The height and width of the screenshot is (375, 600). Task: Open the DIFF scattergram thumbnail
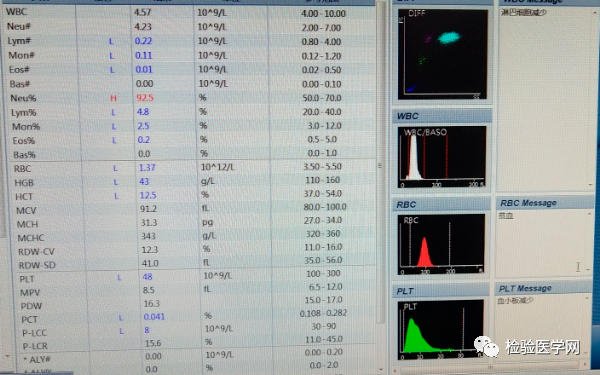(x=443, y=54)
